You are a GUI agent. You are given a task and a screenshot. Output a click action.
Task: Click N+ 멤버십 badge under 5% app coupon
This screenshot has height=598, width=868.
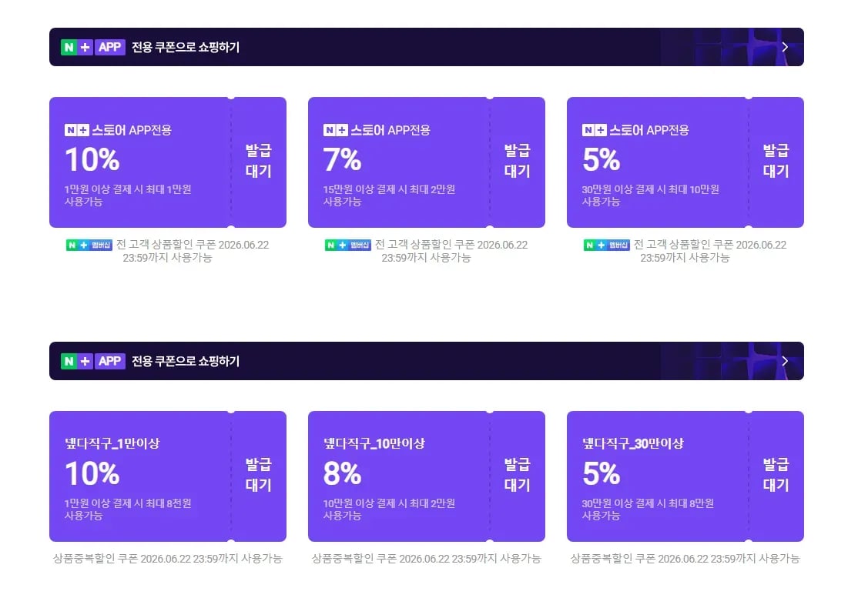pyautogui.click(x=607, y=245)
